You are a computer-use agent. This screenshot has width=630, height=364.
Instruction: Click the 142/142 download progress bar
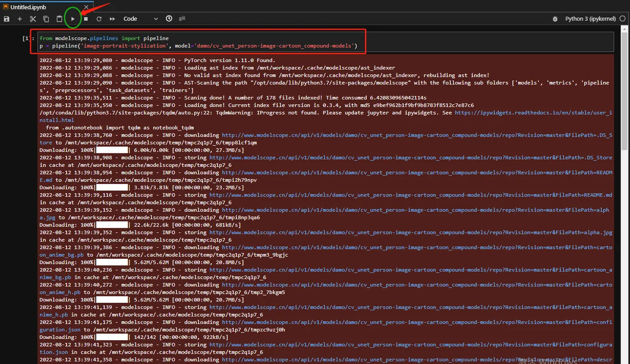[x=112, y=337]
